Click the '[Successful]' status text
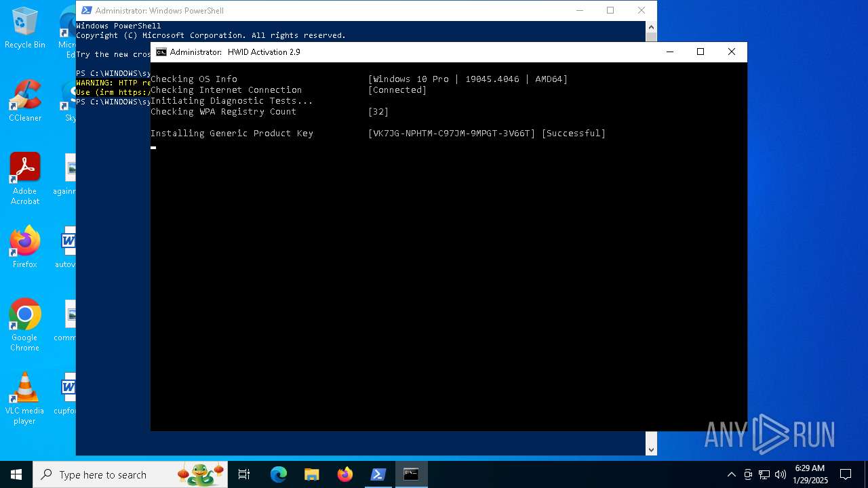Viewport: 868px width, 488px height. coord(574,134)
